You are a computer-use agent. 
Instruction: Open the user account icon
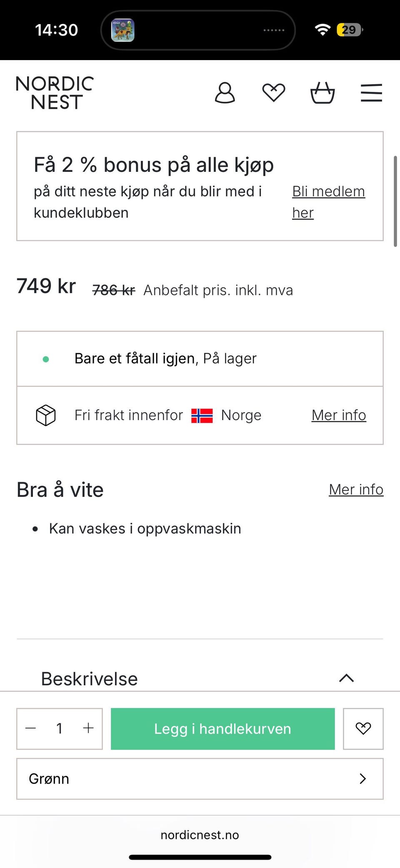click(225, 93)
